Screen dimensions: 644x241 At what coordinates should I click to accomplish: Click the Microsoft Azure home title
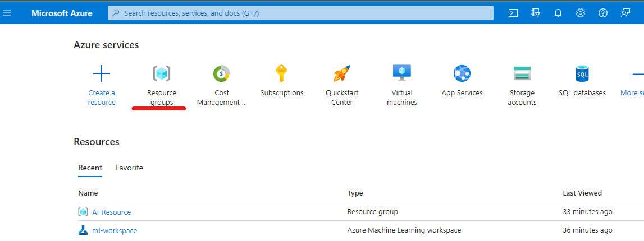pos(62,13)
